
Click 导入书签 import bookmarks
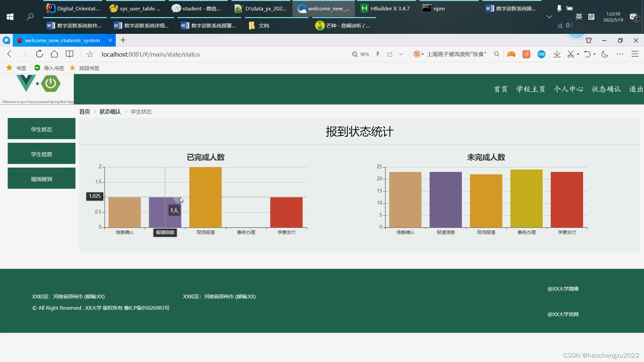pyautogui.click(x=49, y=68)
